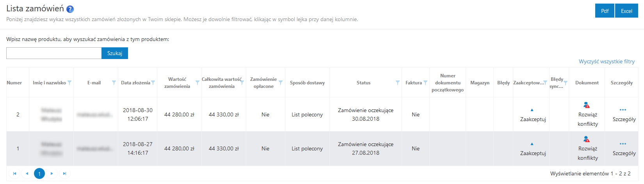
Task: Click resolve conflicts icon for order 2
Action: (586, 105)
